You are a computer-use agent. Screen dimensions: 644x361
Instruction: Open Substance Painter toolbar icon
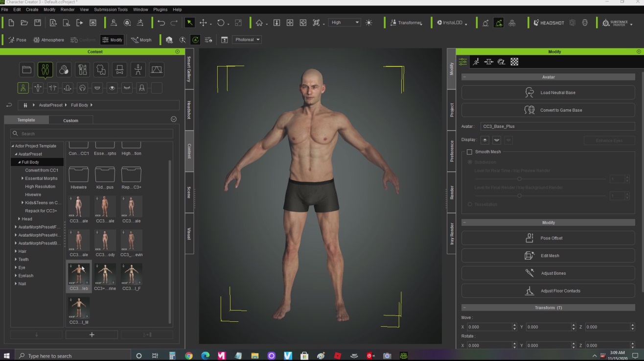click(615, 23)
